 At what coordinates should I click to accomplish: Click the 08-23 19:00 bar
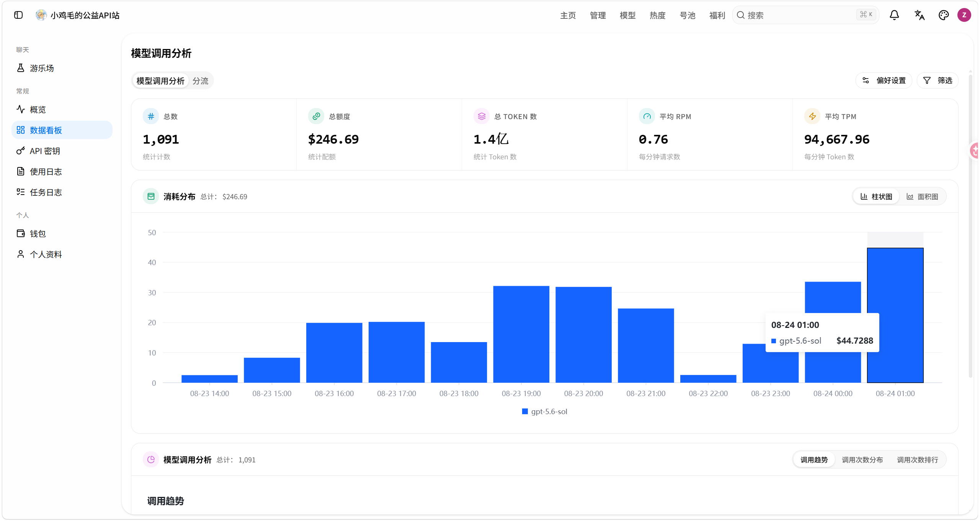tap(521, 334)
